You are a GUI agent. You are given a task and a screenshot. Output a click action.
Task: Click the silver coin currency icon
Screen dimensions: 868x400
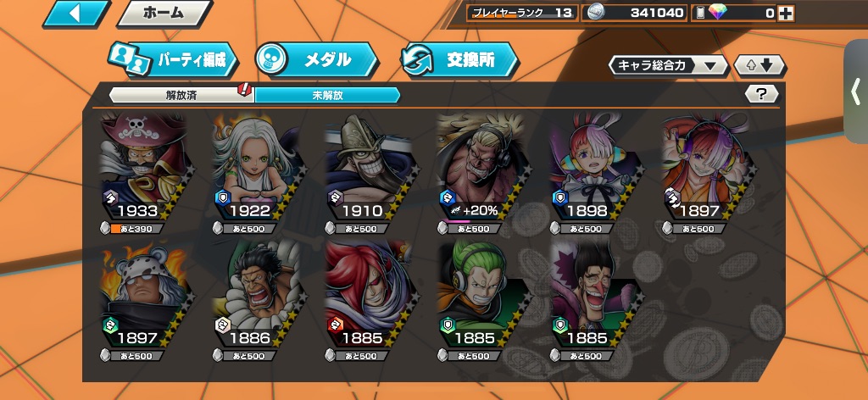point(596,13)
